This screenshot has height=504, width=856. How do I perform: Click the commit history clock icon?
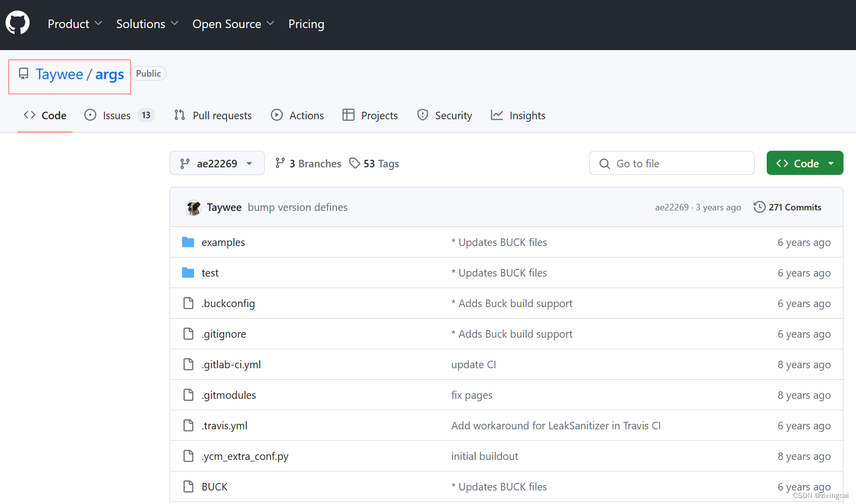[760, 207]
